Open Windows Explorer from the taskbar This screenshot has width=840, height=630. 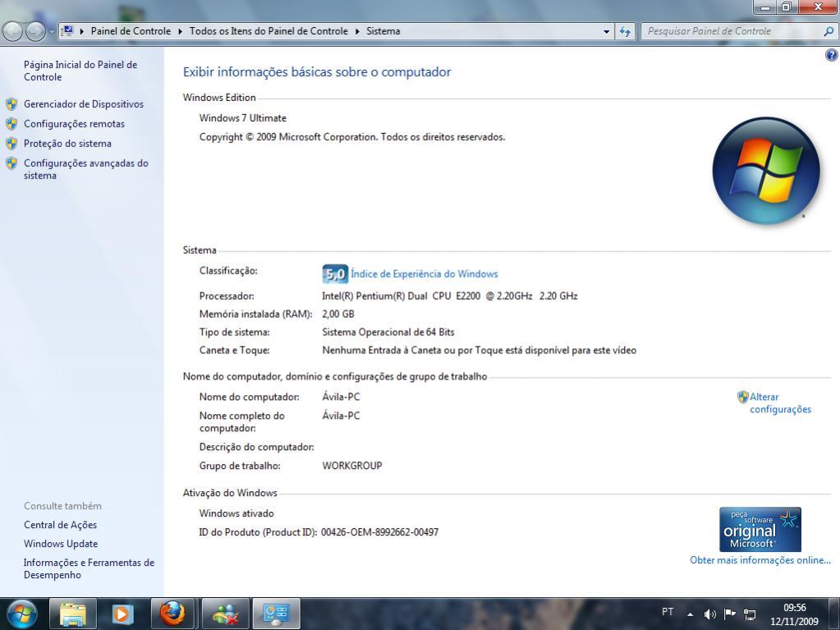click(73, 614)
